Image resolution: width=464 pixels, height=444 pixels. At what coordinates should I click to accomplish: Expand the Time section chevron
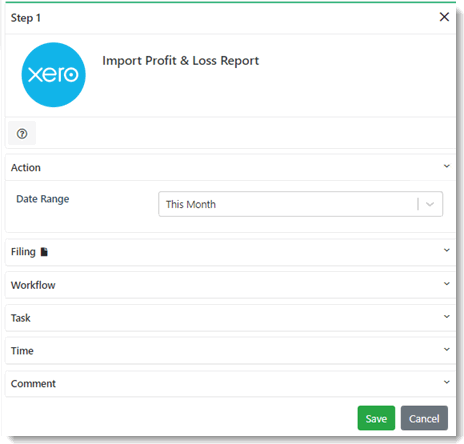447,349
